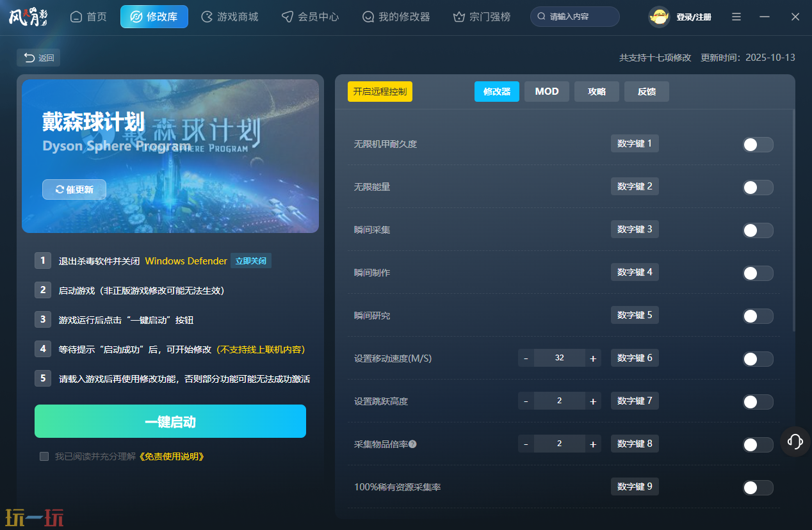Viewport: 812px width, 530px height.
Task: Click 数字键 4 hotkey button
Action: point(635,272)
